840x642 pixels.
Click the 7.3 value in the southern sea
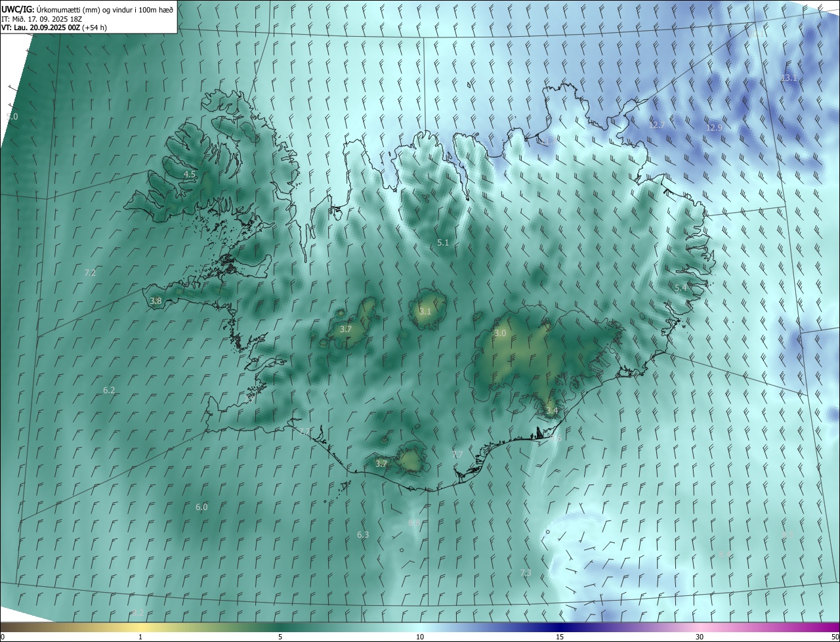pyautogui.click(x=526, y=573)
